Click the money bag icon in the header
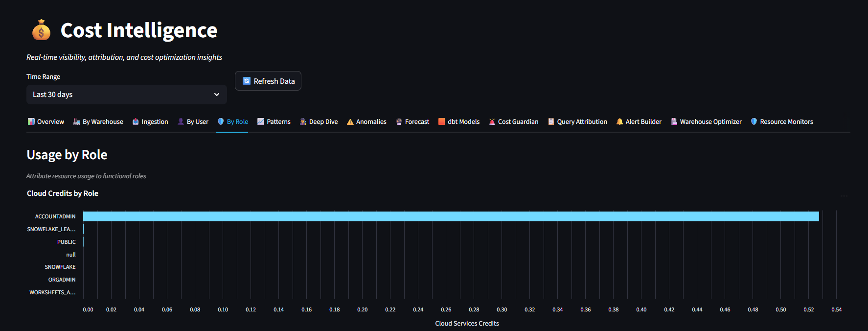 (41, 30)
